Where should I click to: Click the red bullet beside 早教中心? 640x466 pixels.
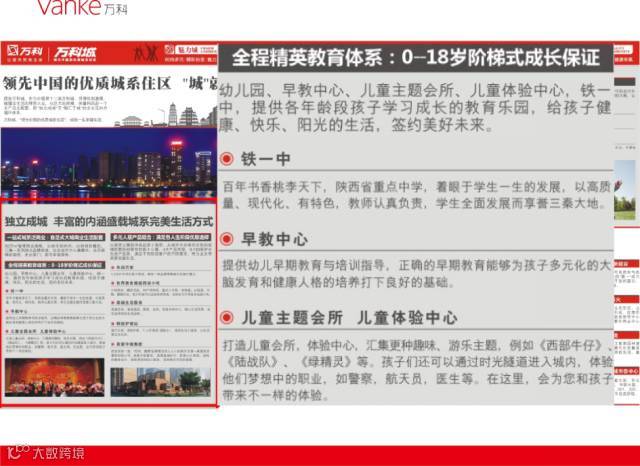(x=227, y=239)
